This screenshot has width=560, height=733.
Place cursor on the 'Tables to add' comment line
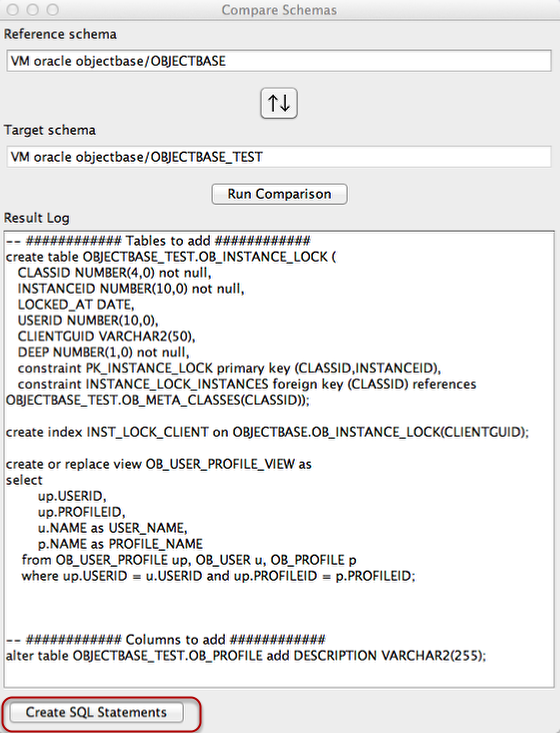(x=158, y=241)
